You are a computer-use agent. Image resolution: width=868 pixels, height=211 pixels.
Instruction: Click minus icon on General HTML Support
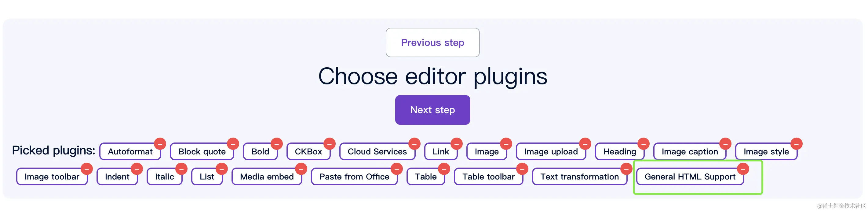pos(743,169)
